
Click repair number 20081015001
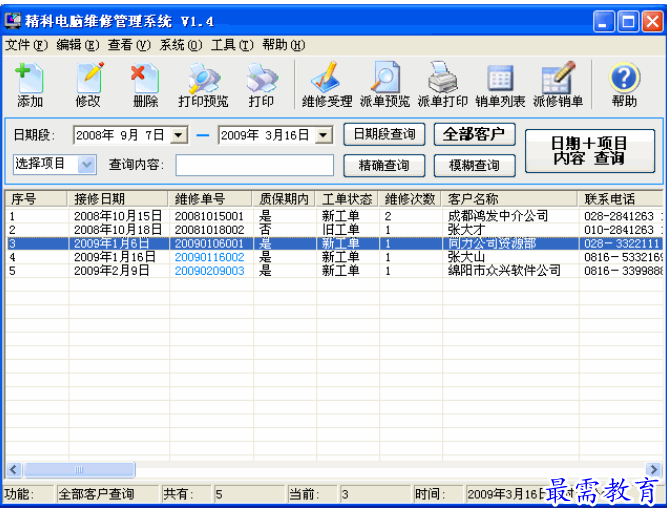tap(209, 216)
